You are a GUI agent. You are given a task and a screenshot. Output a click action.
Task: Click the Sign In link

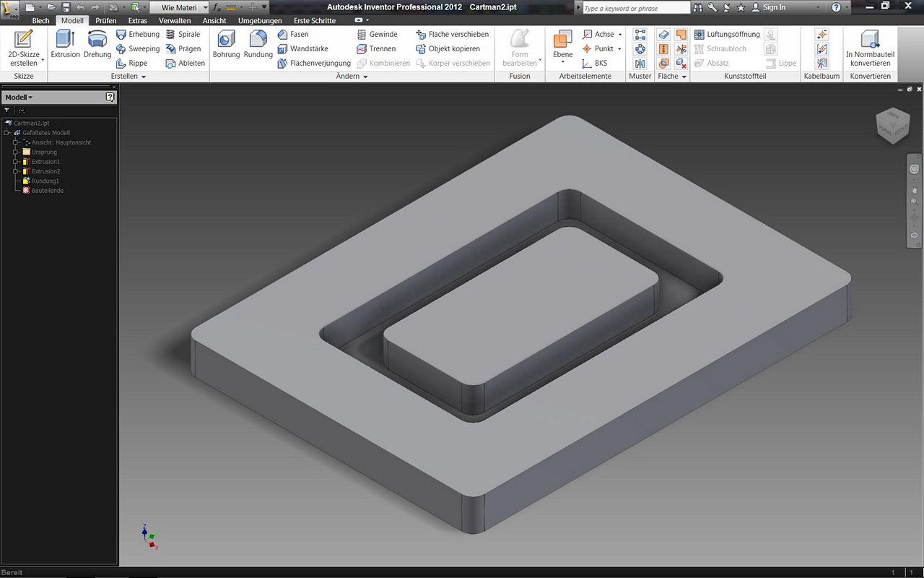coord(774,7)
